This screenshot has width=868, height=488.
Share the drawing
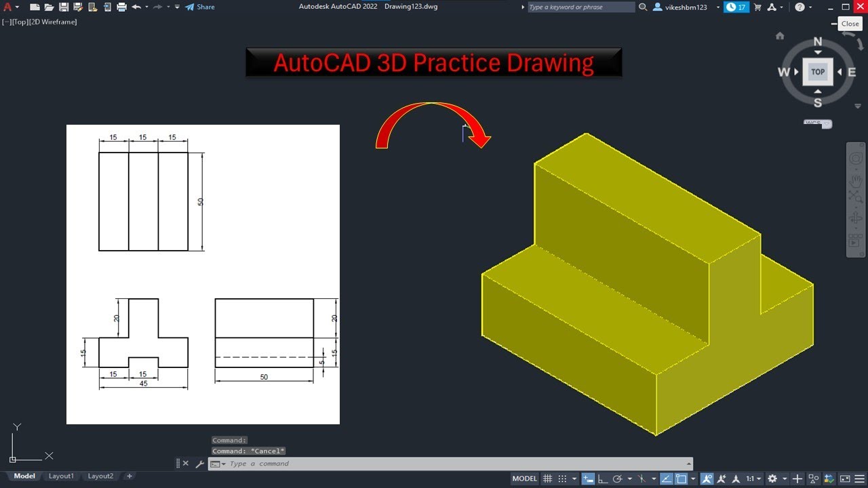(x=200, y=7)
